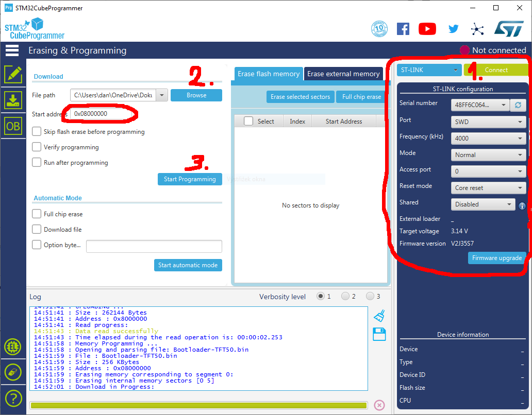Screen dimensions: 532x415
Task: Click Full chip erase button
Action: 362,97
